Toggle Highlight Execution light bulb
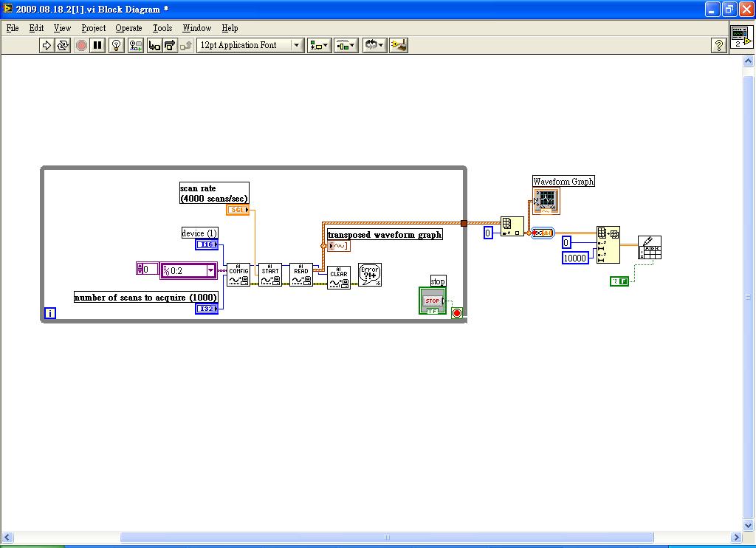Viewport: 756px width, 548px height. click(116, 45)
